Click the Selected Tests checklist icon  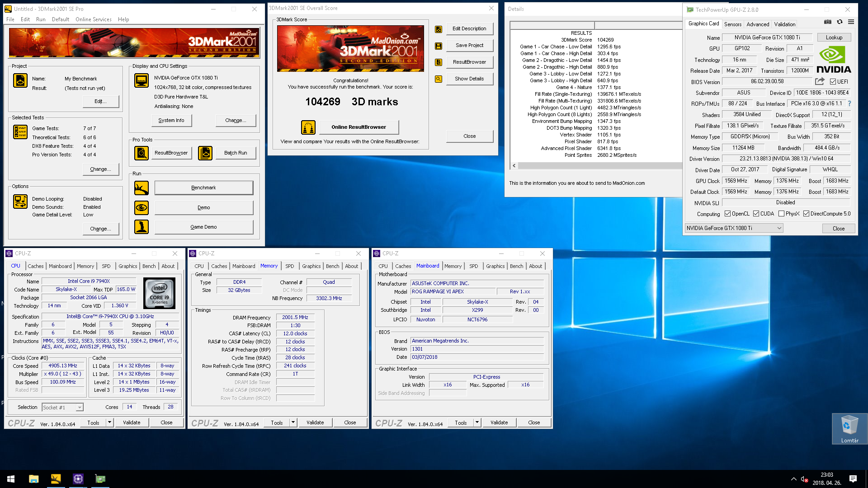pyautogui.click(x=20, y=132)
